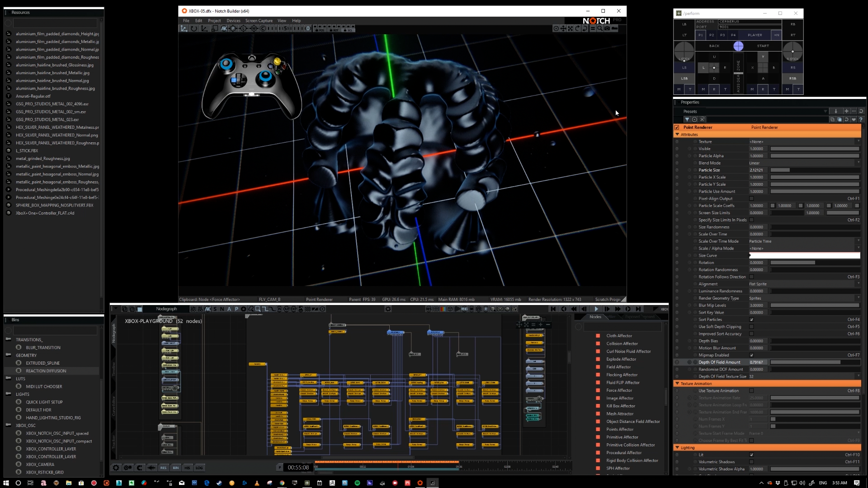Toggle the Mipmap Enabled checkbox
Image resolution: width=868 pixels, height=488 pixels.
(751, 355)
